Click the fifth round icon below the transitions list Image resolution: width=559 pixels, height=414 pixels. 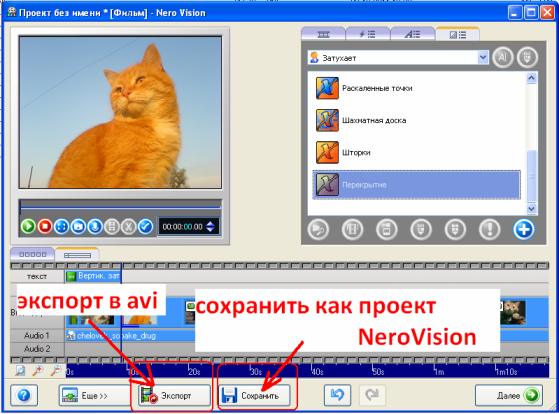pos(455,229)
